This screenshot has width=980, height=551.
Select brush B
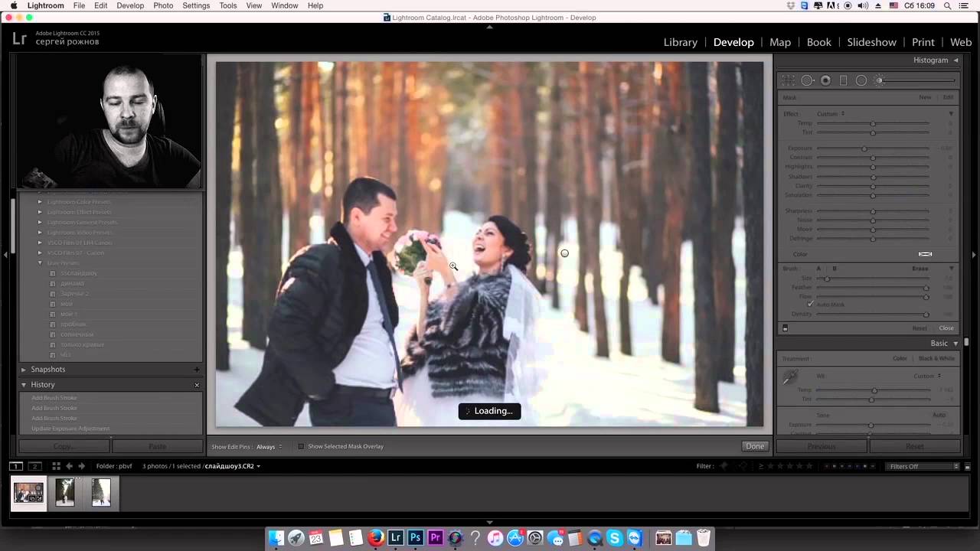point(835,269)
